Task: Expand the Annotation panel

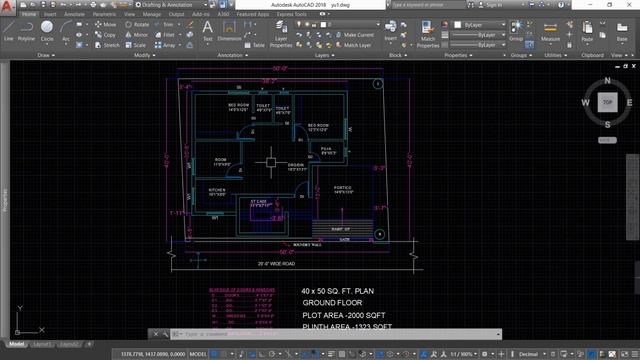Action: point(233,55)
